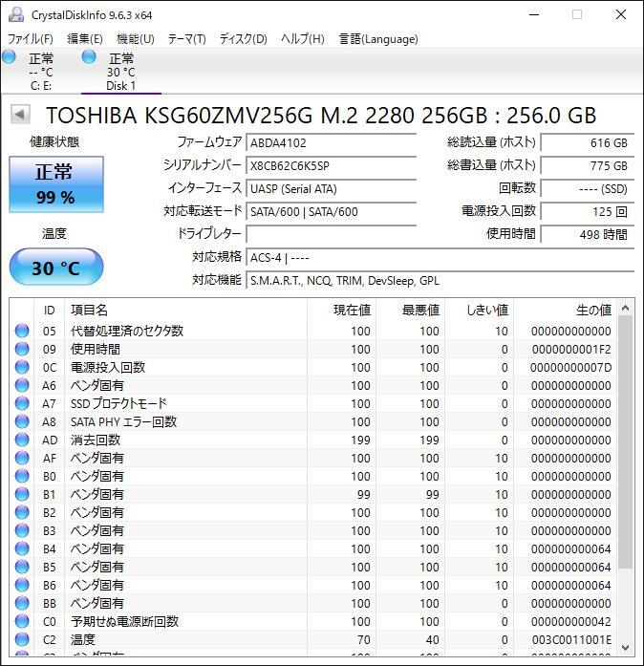Click the 項目名 column header

[x=186, y=310]
